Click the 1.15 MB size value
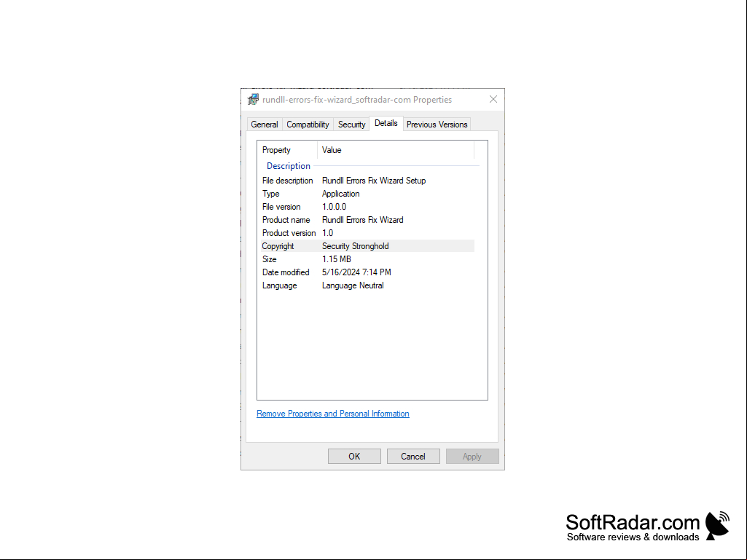The width and height of the screenshot is (747, 560). 337,259
